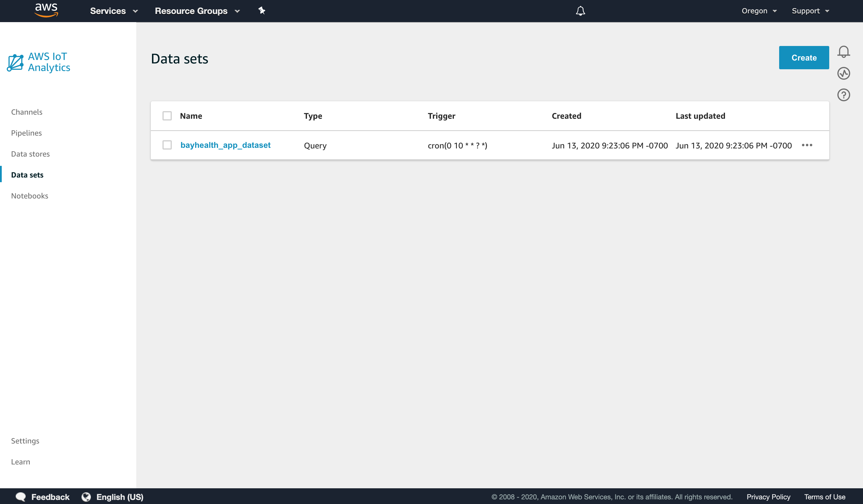
Task: Expand the Resource Groups dropdown
Action: [197, 11]
